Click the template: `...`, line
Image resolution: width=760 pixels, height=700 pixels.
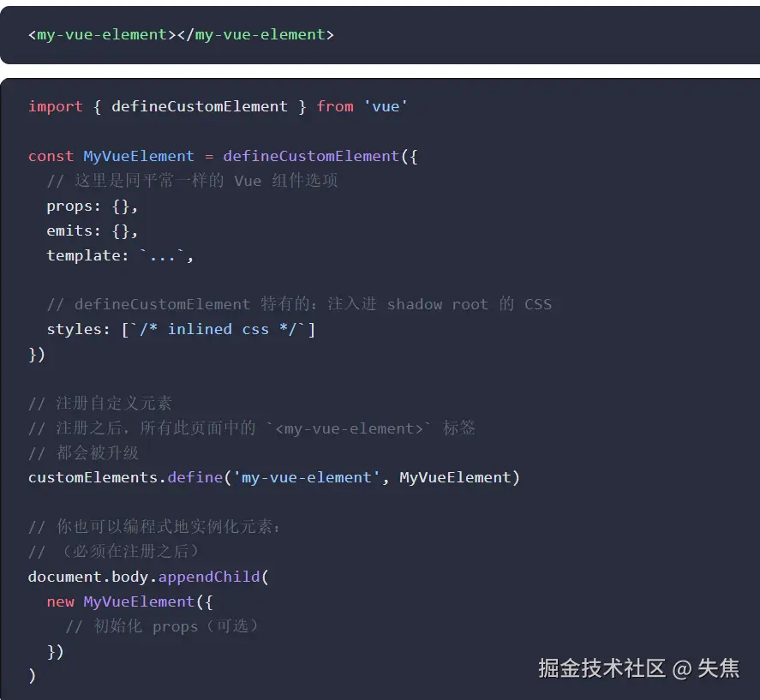(120, 255)
